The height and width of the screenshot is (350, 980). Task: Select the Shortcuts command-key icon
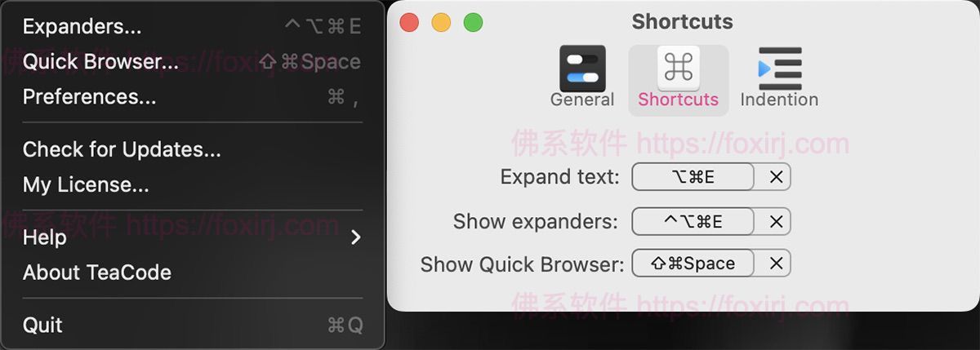(678, 69)
